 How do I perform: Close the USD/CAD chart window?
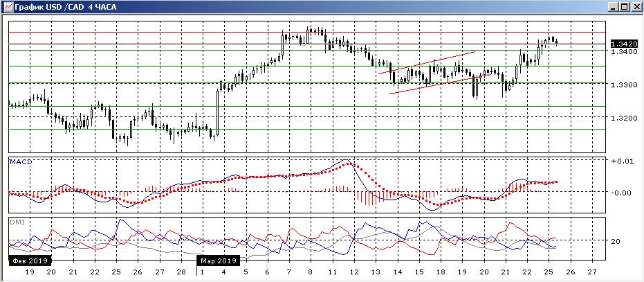pos(636,6)
